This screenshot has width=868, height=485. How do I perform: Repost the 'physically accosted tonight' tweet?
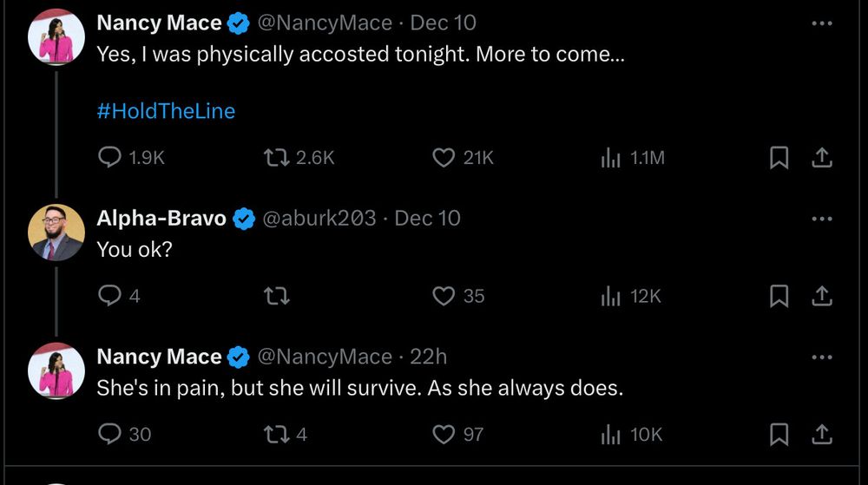click(x=276, y=157)
